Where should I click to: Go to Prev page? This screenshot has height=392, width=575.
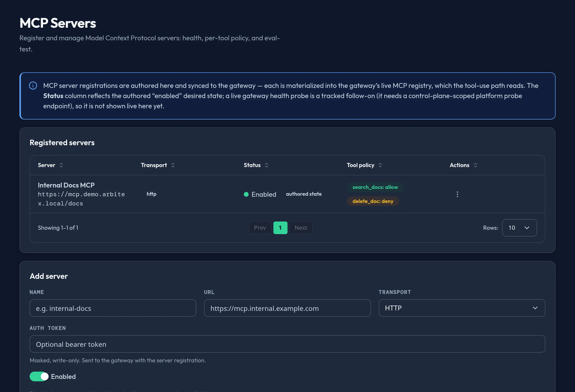click(x=260, y=228)
